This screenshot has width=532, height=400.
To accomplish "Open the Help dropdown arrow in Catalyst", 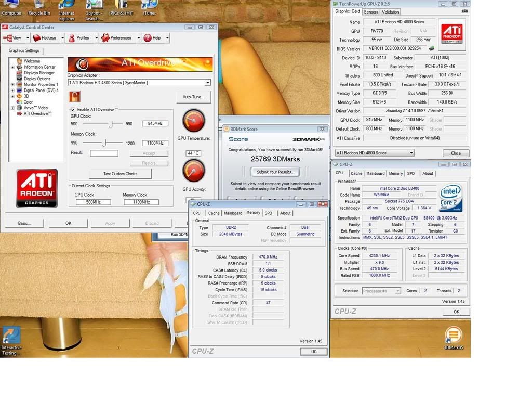I will 167,38.
